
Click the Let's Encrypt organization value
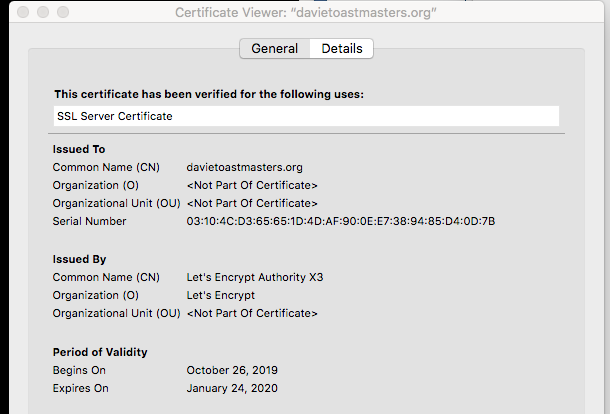point(220,295)
